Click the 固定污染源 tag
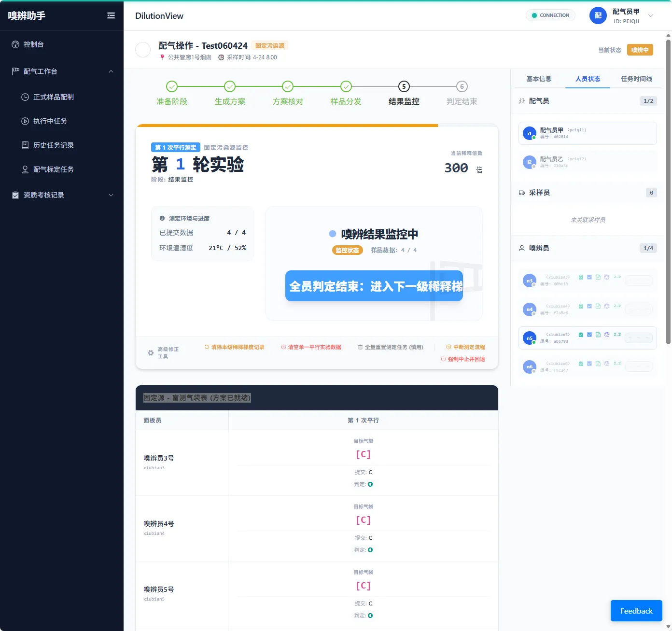The image size is (672, 631). [270, 46]
